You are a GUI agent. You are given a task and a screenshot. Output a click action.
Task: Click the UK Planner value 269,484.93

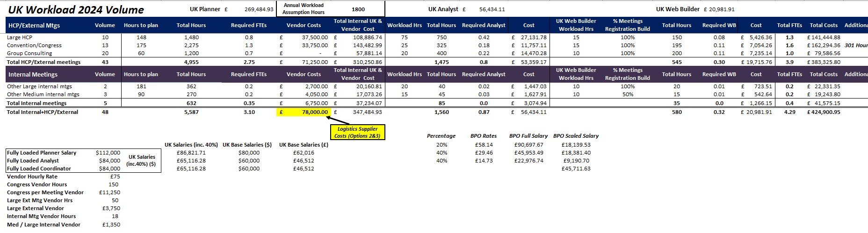coord(259,9)
